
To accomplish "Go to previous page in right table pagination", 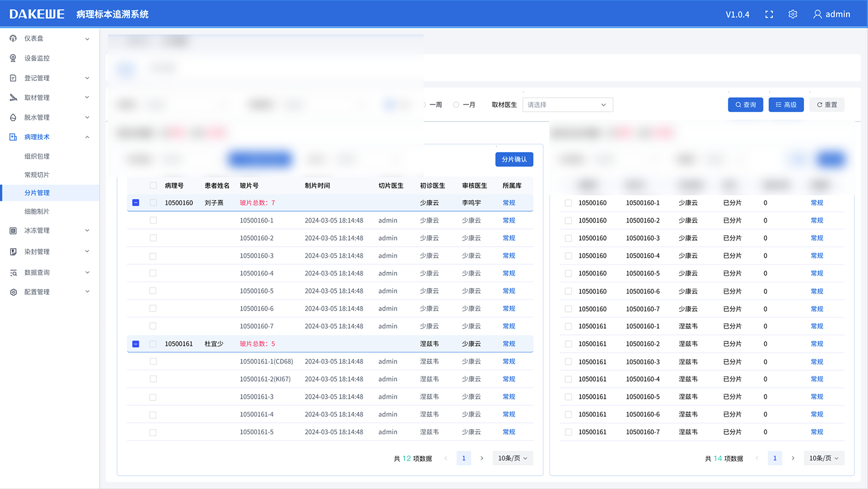I will (757, 458).
